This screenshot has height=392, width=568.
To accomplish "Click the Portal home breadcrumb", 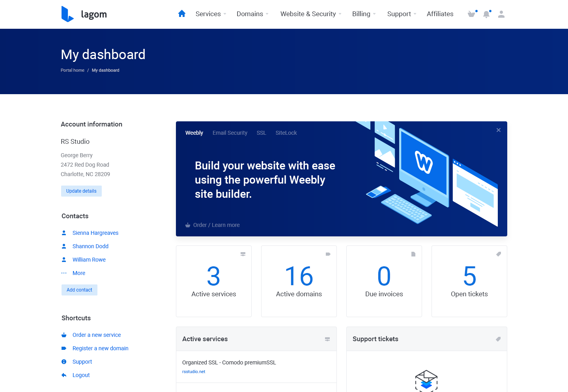I will click(73, 70).
